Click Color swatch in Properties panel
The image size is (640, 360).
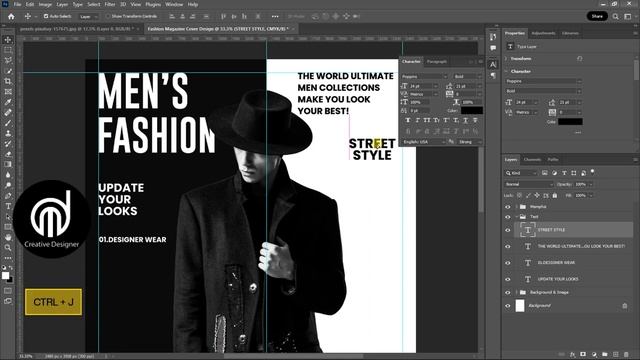pos(570,122)
